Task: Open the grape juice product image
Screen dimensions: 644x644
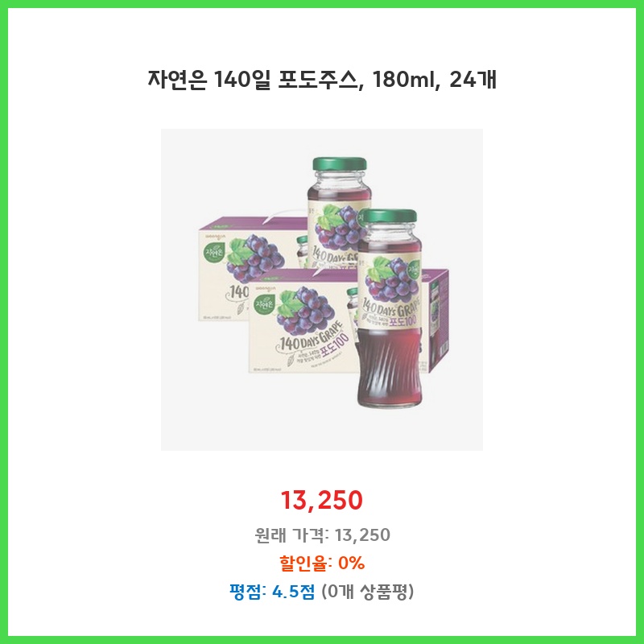Action: tap(321, 290)
